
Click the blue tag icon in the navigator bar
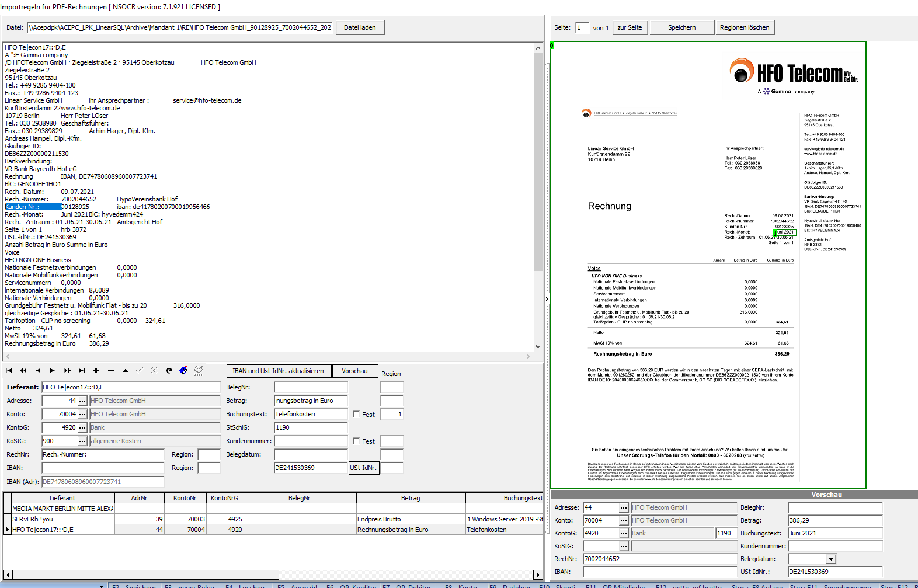(x=184, y=371)
